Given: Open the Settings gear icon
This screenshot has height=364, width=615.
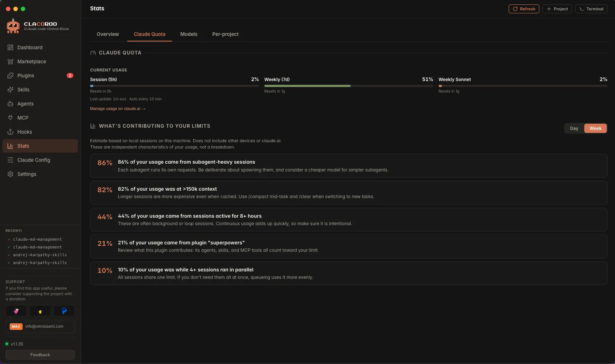Looking at the screenshot, I should [10, 174].
